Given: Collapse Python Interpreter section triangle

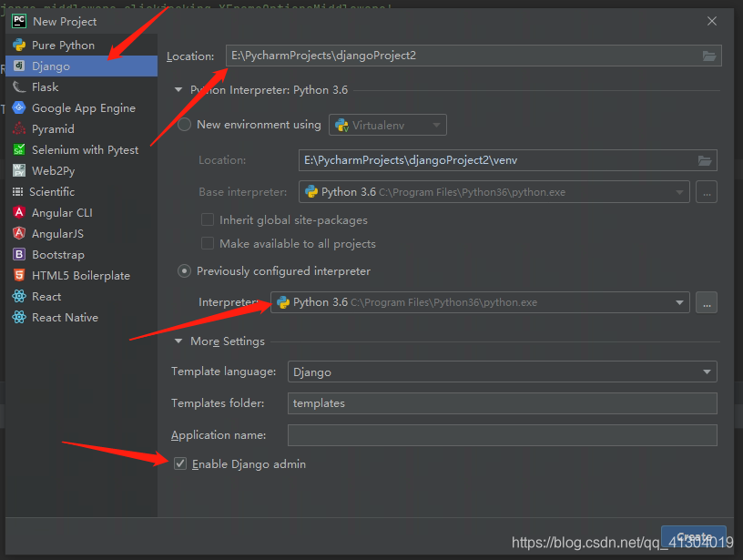Looking at the screenshot, I should click(178, 89).
